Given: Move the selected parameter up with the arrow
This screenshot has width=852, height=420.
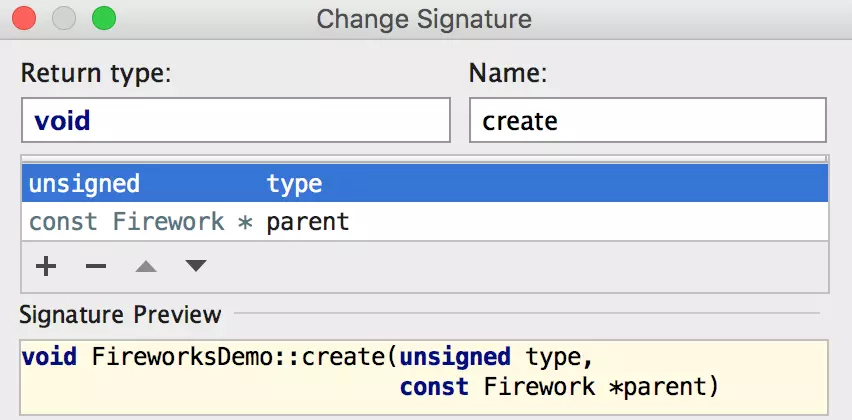Looking at the screenshot, I should [146, 266].
